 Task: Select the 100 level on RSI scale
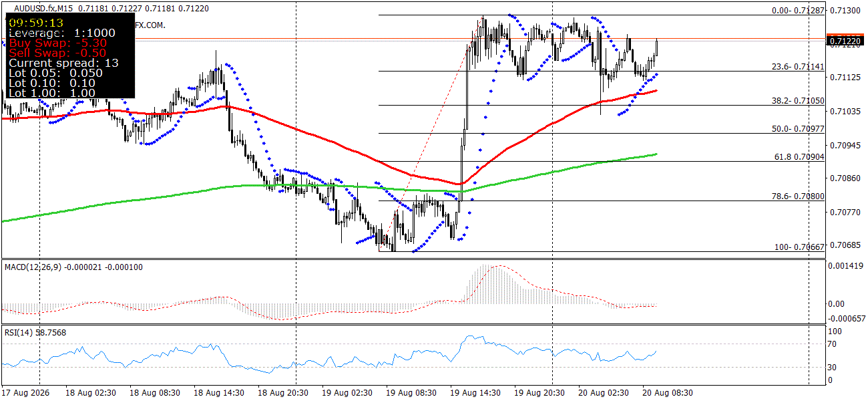(835, 331)
